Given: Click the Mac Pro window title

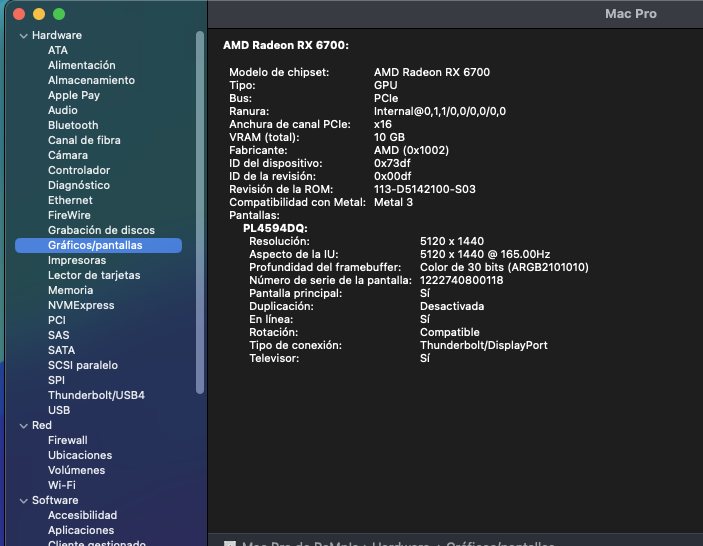Looking at the screenshot, I should click(x=631, y=14).
